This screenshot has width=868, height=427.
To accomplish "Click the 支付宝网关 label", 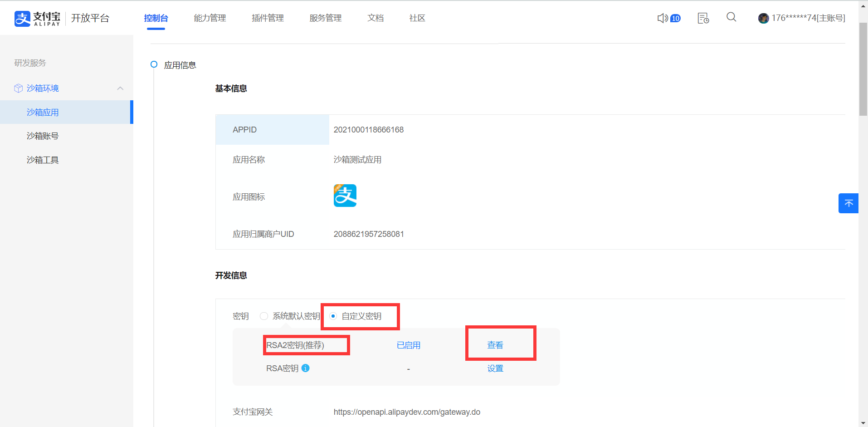I will (253, 412).
